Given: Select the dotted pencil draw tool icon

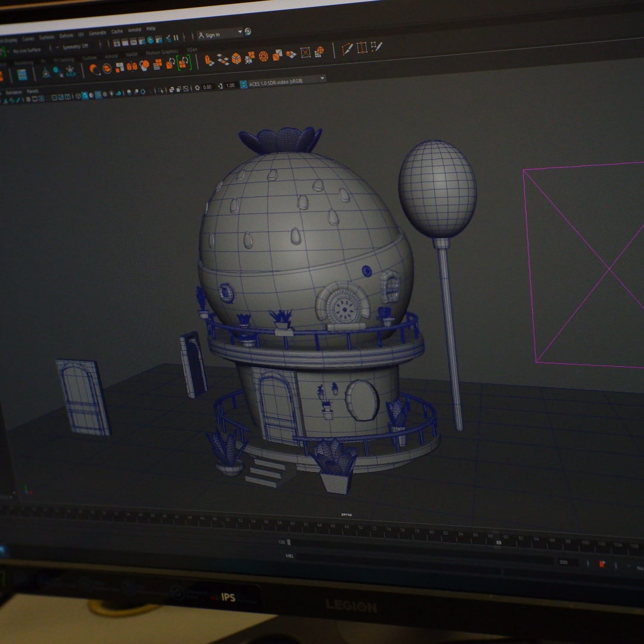Looking at the screenshot, I should point(377,47).
